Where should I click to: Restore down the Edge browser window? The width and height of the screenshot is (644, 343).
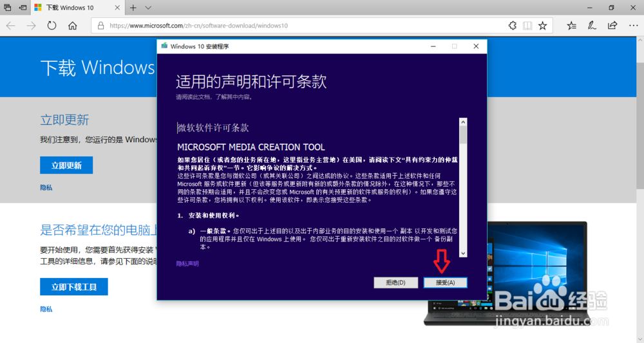[611, 7]
